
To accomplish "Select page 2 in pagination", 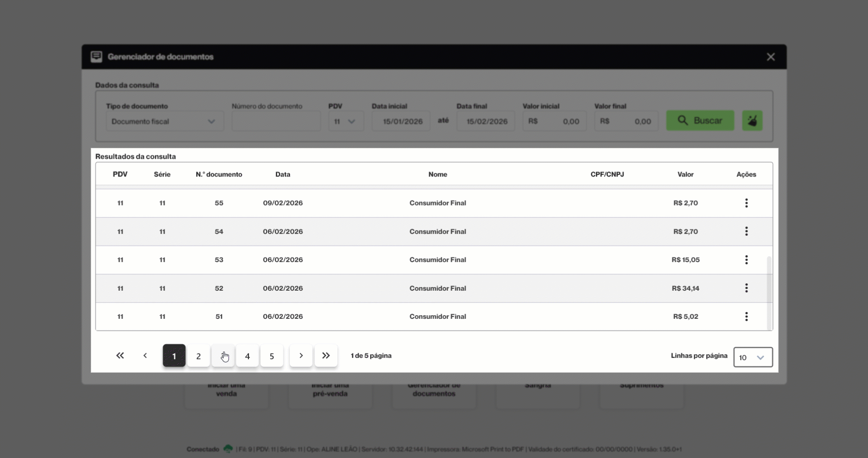I will tap(199, 356).
